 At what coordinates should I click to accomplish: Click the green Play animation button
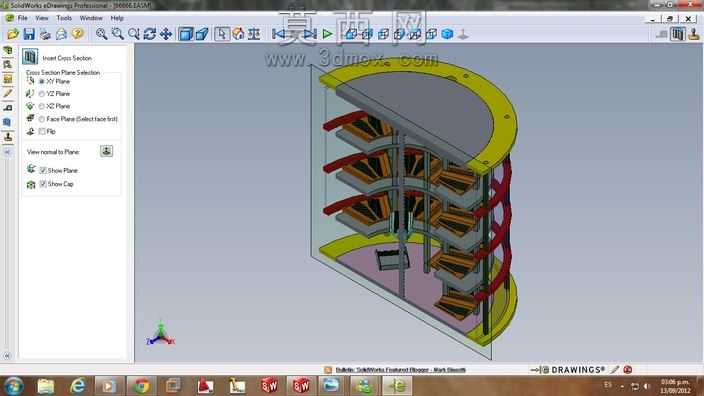[327, 34]
